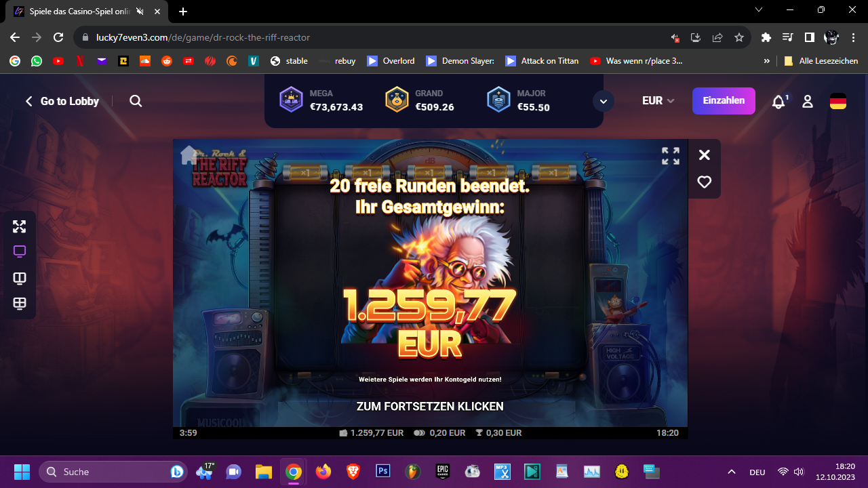The height and width of the screenshot is (488, 868).
Task: Open the Alle Lesezeichen folder
Action: (x=821, y=61)
